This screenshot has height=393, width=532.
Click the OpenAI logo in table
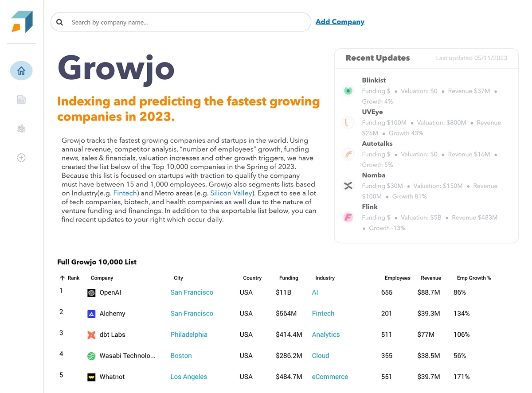click(x=91, y=293)
